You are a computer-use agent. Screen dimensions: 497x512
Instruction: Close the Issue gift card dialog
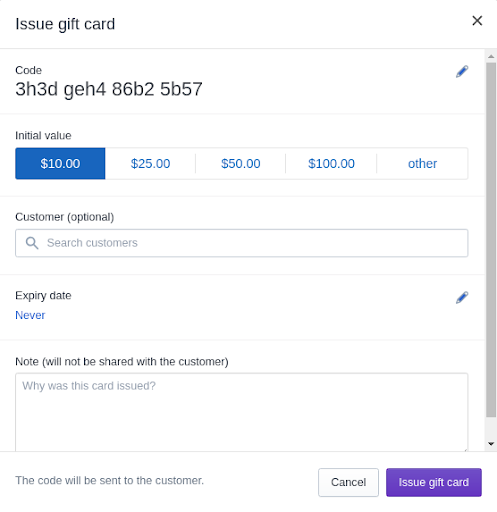pos(477,21)
